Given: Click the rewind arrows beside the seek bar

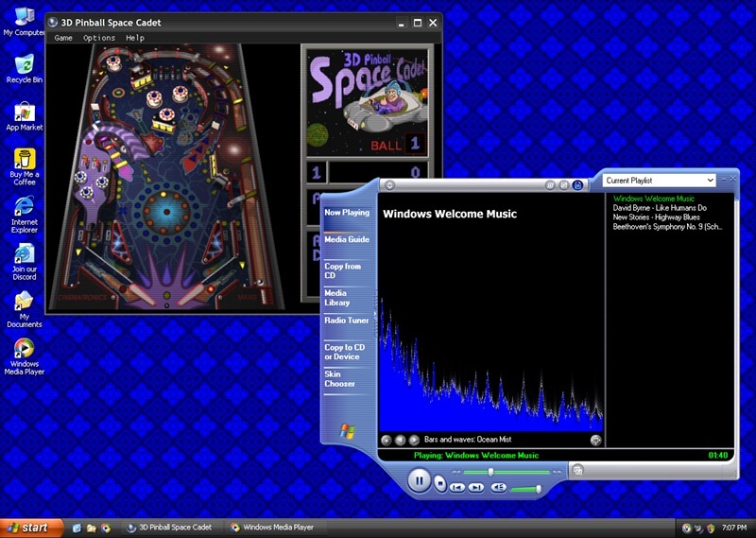Looking at the screenshot, I should pos(456,472).
